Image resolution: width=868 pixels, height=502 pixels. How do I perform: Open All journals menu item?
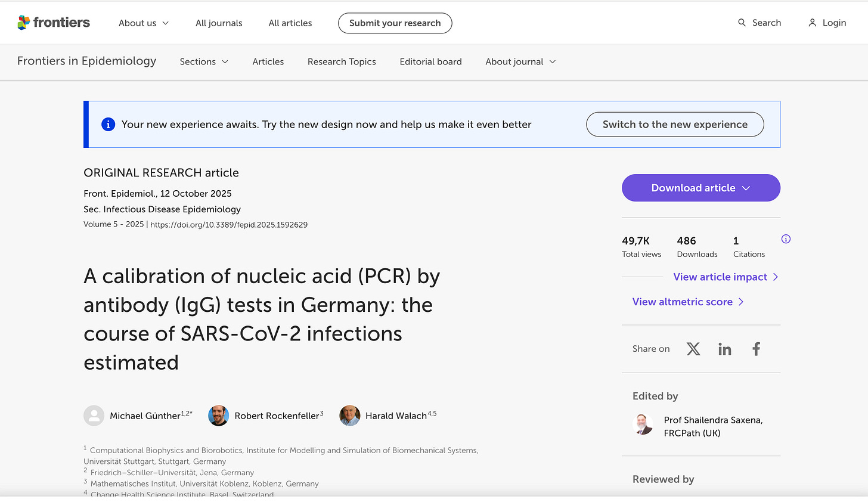(219, 23)
